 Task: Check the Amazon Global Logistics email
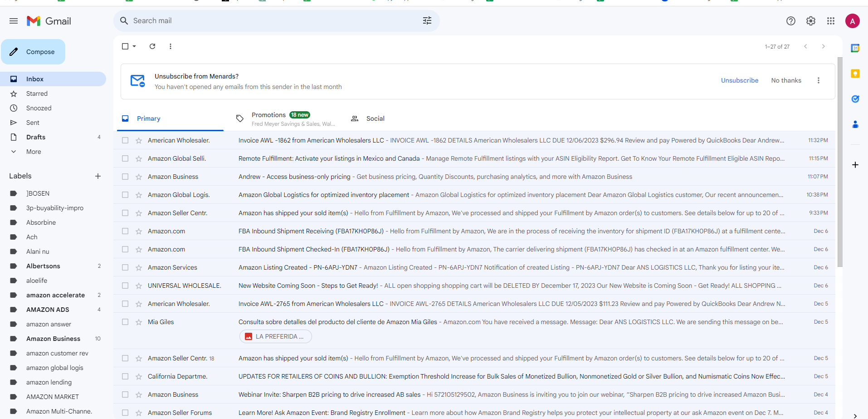coord(125,195)
